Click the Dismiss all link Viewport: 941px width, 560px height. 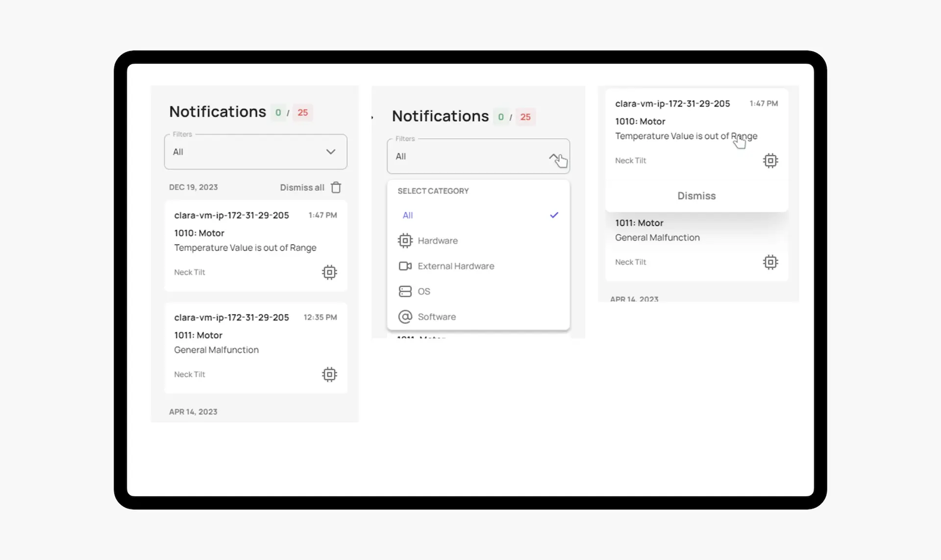click(302, 188)
